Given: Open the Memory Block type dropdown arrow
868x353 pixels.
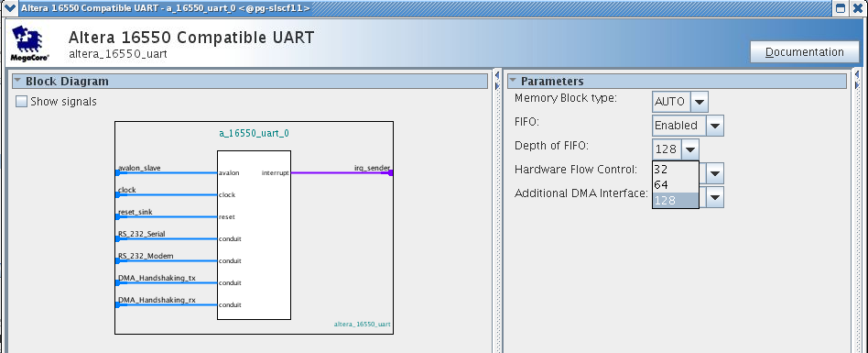Looking at the screenshot, I should click(700, 102).
